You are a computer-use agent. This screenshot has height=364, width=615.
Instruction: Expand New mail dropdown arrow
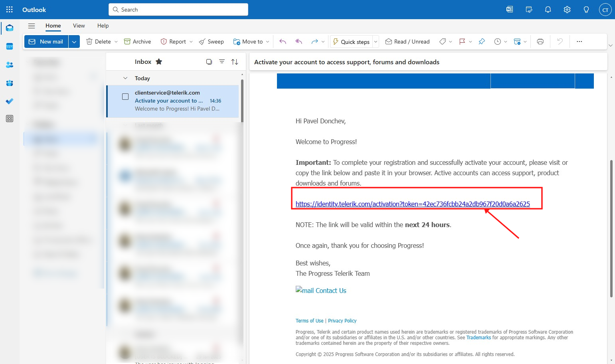click(74, 42)
